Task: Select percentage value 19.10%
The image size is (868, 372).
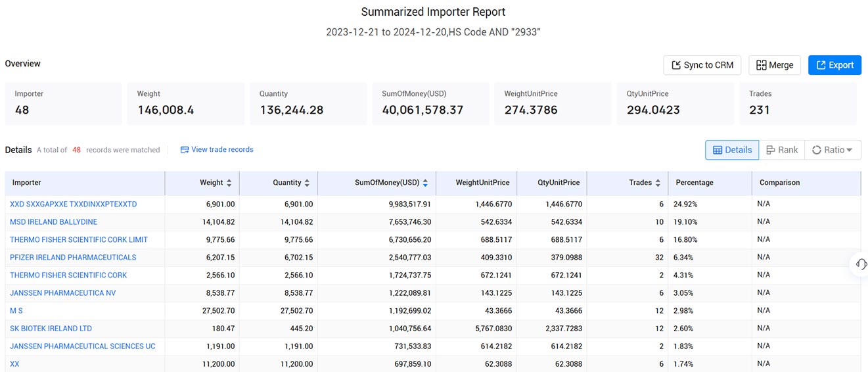Action: pos(685,222)
